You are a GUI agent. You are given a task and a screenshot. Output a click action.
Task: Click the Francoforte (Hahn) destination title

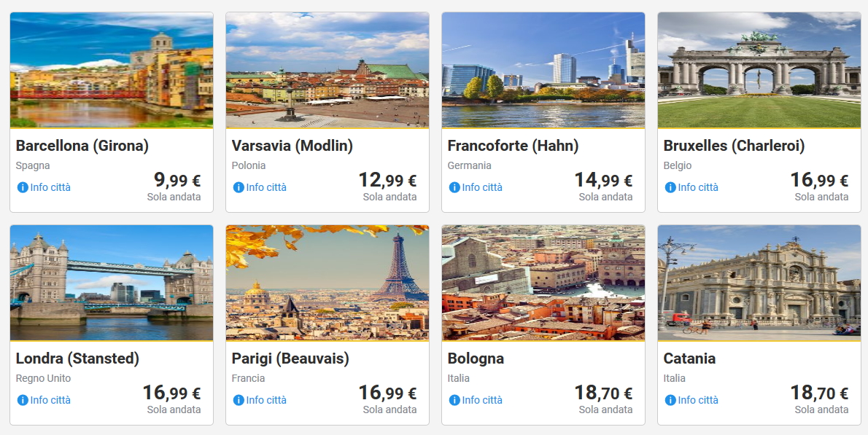pyautogui.click(x=513, y=146)
